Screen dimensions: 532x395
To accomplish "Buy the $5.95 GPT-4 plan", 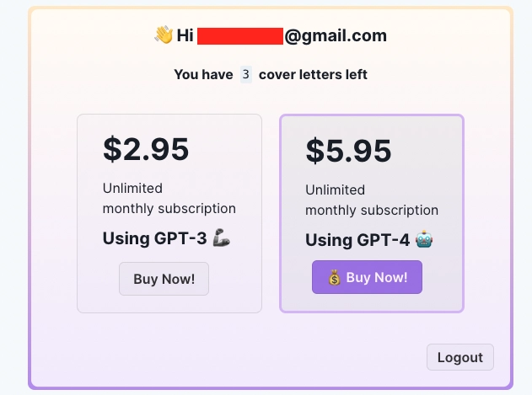I will [x=367, y=277].
